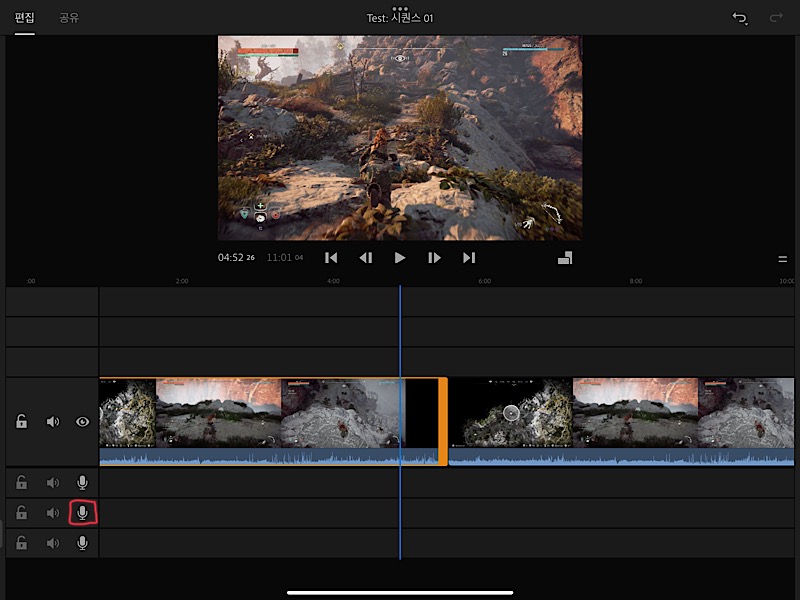Mute the first audio track
The width and height of the screenshot is (800, 600).
(x=53, y=483)
